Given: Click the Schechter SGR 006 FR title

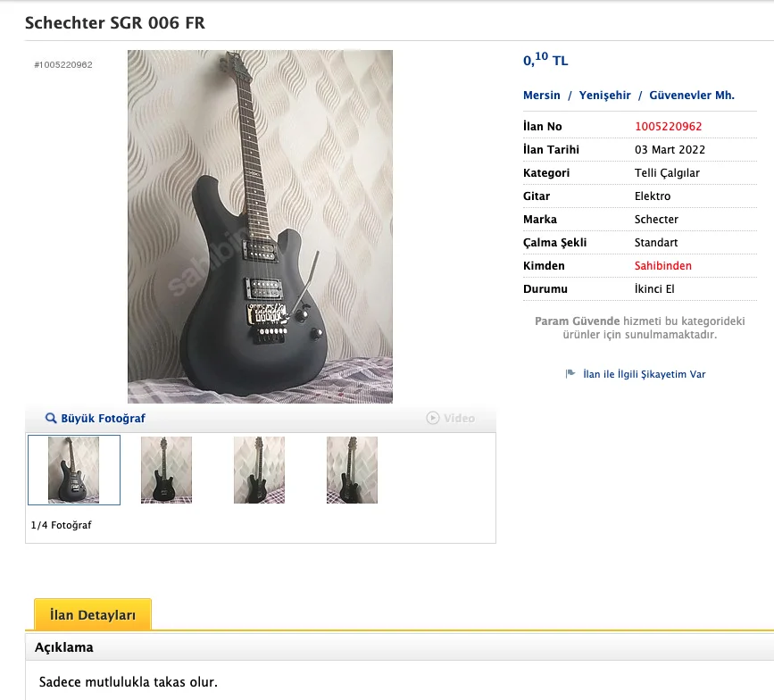Looking at the screenshot, I should coord(115,22).
